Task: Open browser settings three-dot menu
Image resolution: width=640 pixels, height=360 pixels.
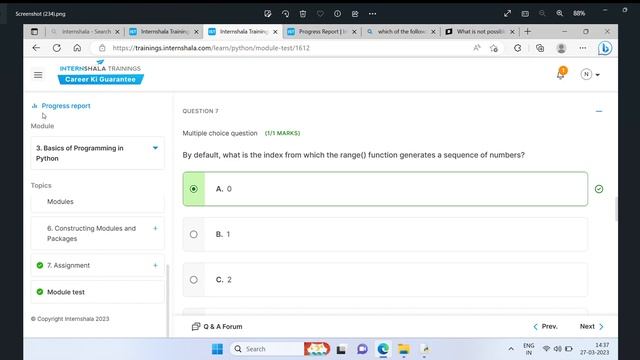Action: pos(582,48)
